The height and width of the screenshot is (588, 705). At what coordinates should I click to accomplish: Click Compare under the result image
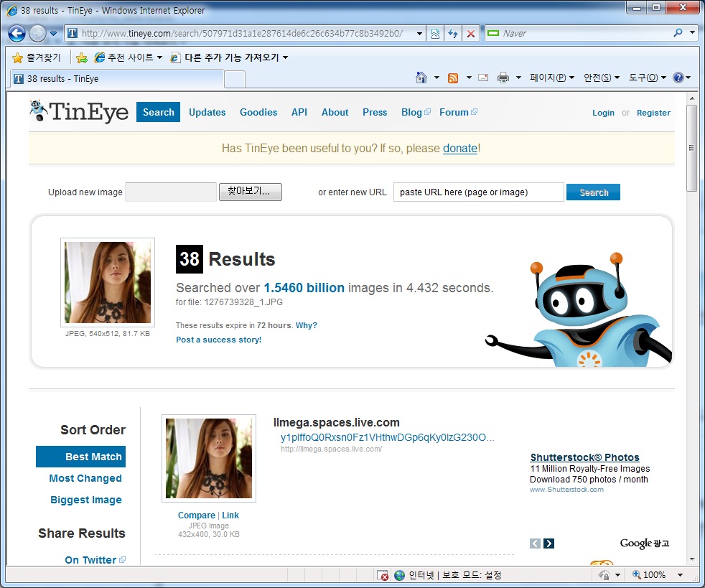197,515
